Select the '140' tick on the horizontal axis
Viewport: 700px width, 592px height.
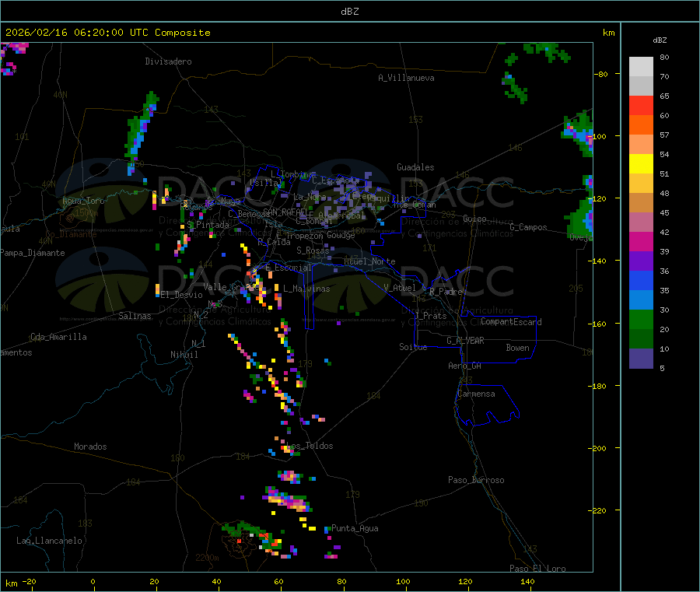[527, 581]
